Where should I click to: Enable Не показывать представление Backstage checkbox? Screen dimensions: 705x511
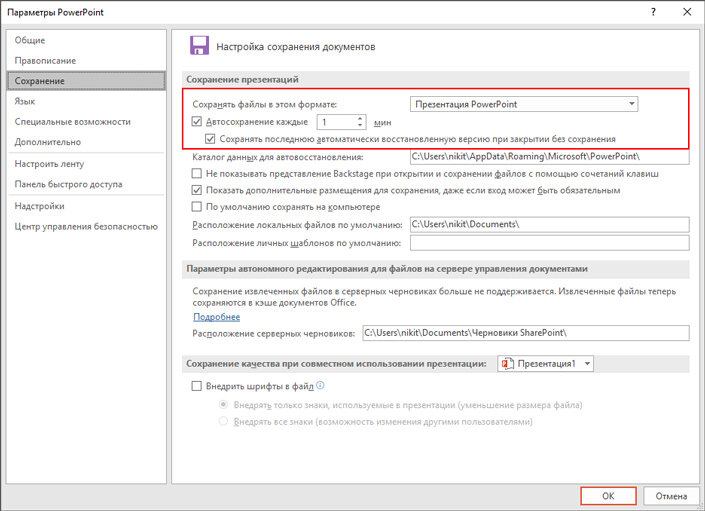pyautogui.click(x=196, y=173)
